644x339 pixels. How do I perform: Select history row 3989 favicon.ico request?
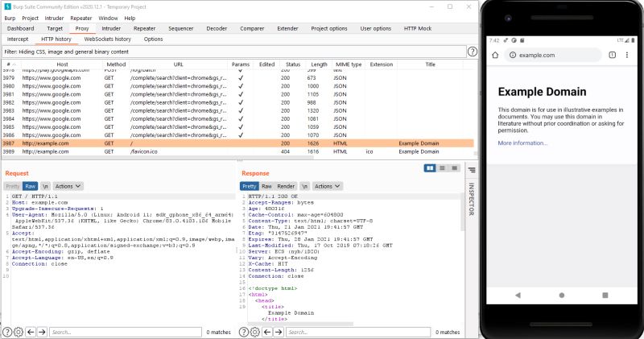(x=238, y=151)
